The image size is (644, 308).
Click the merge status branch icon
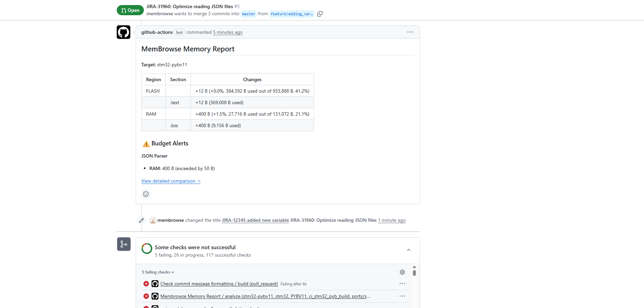124,244
